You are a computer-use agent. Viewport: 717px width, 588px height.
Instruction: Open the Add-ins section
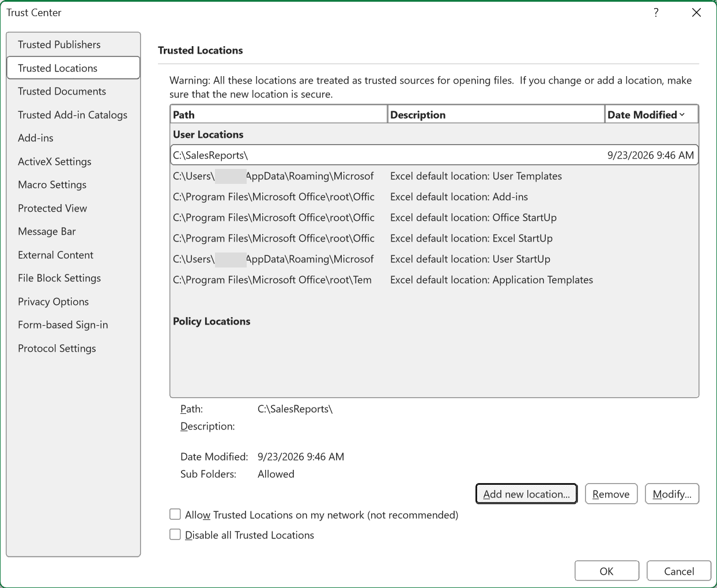pos(73,138)
